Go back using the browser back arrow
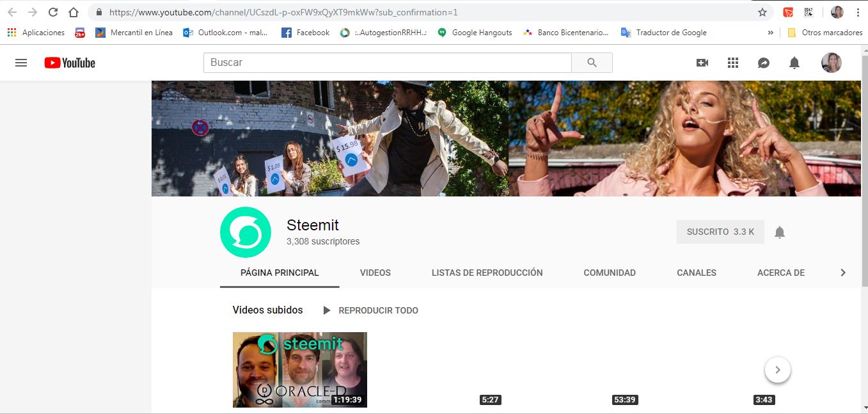This screenshot has width=868, height=414. [x=12, y=12]
